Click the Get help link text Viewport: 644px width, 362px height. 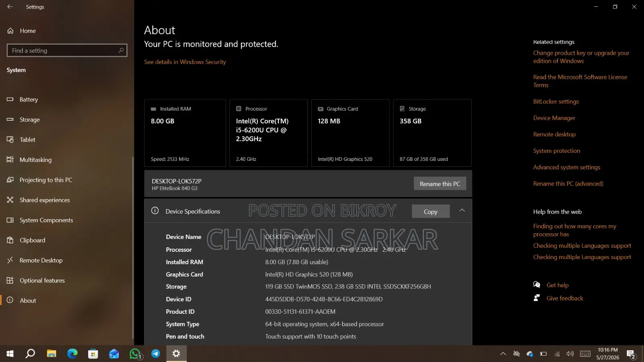(557, 285)
